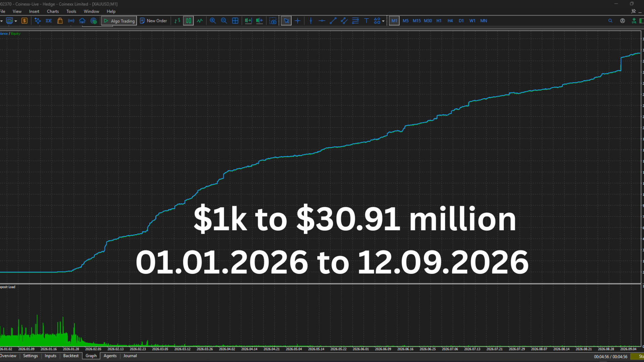The width and height of the screenshot is (644, 362).
Task: Open the Journal tab
Action: click(x=130, y=356)
